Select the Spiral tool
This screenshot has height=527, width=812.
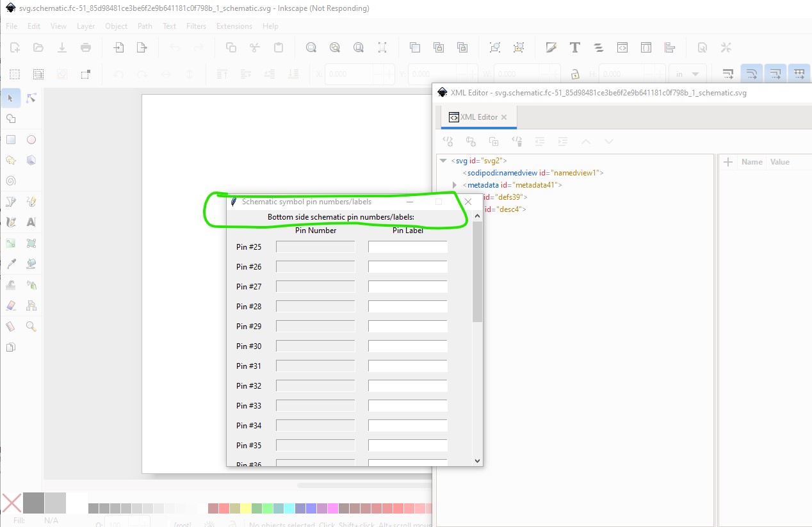coord(11,181)
